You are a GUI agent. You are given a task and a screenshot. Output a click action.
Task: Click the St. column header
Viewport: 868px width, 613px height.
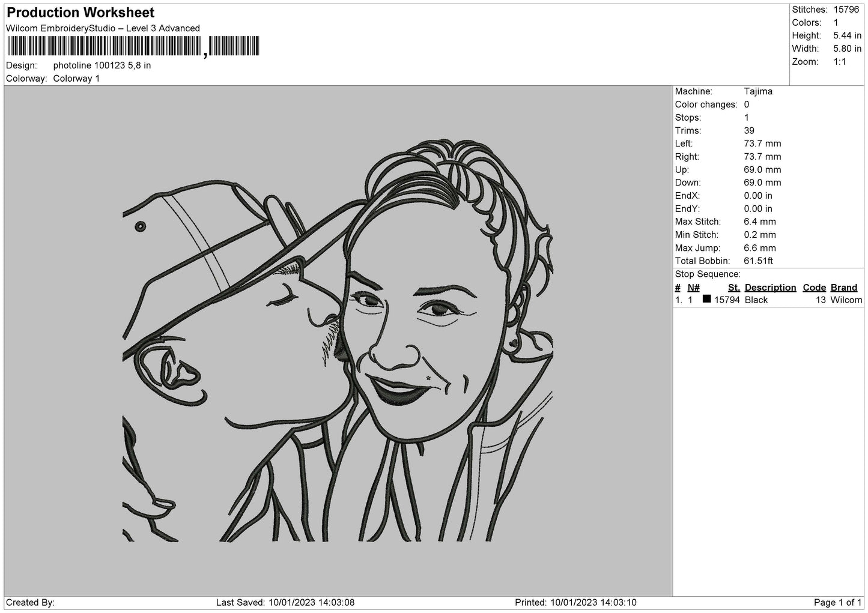[733, 288]
